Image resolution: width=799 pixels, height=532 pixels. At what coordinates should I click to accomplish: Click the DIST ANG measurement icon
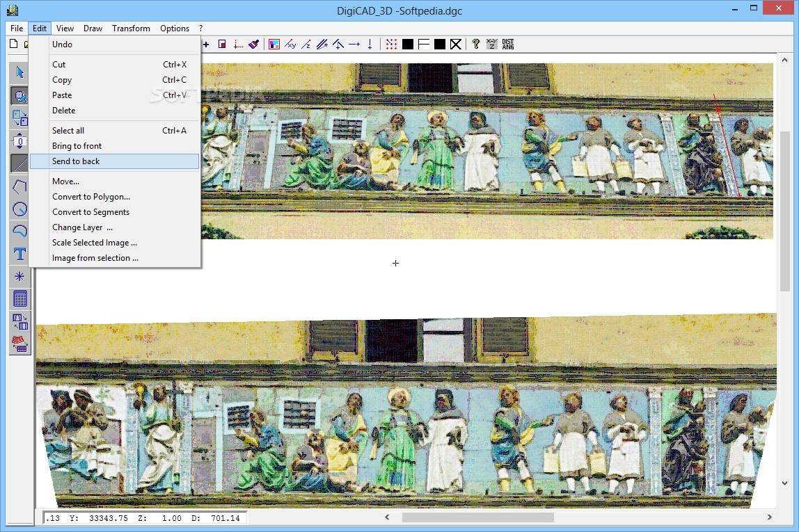[508, 45]
